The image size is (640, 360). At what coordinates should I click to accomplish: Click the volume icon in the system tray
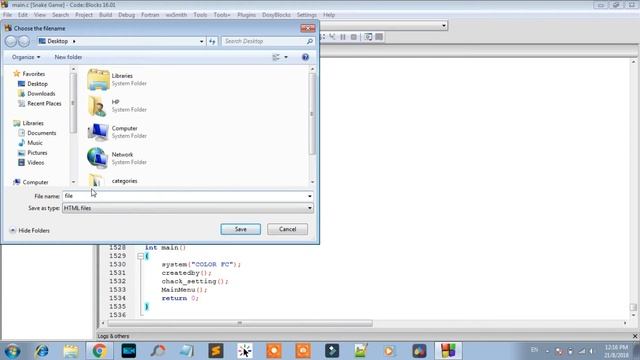(x=591, y=351)
